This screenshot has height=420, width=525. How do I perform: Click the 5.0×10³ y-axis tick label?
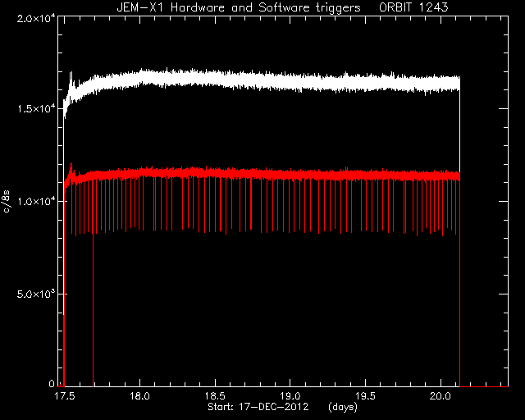[36, 294]
